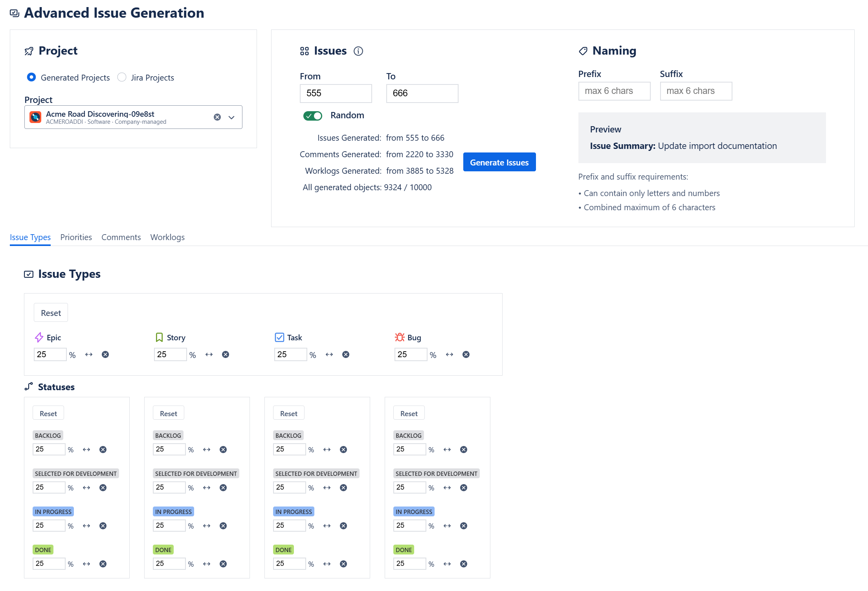Open the Comments tab

(121, 237)
